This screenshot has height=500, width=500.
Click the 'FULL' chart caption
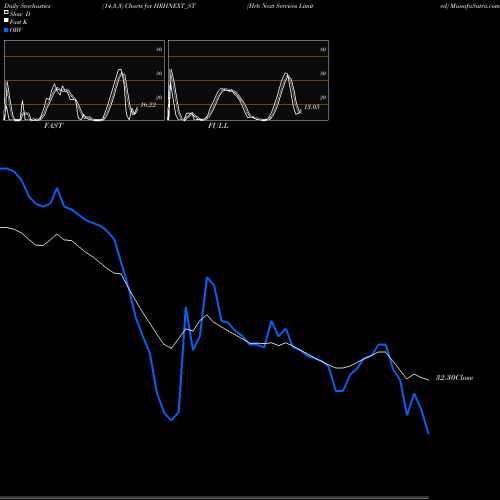[218, 126]
